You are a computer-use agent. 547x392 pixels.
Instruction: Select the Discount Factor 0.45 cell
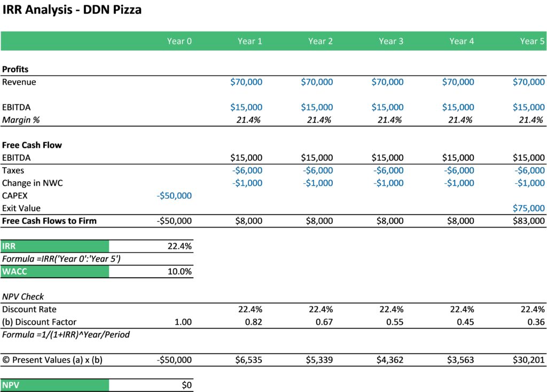tap(465, 322)
